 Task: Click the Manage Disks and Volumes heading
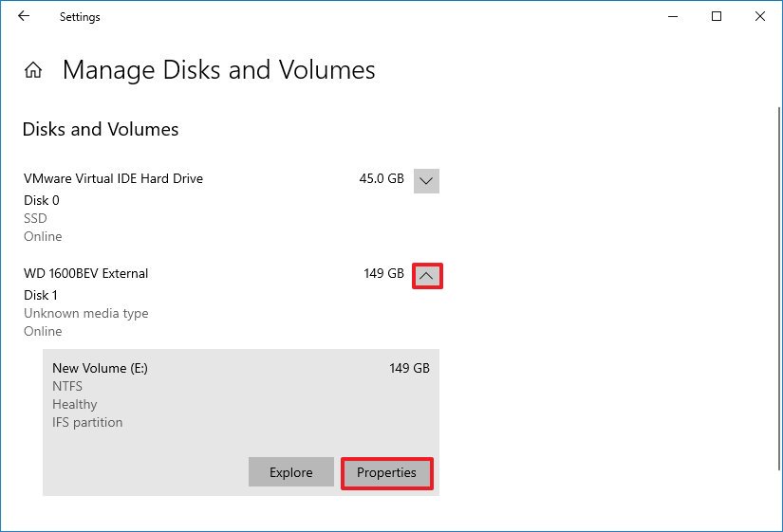pos(218,70)
